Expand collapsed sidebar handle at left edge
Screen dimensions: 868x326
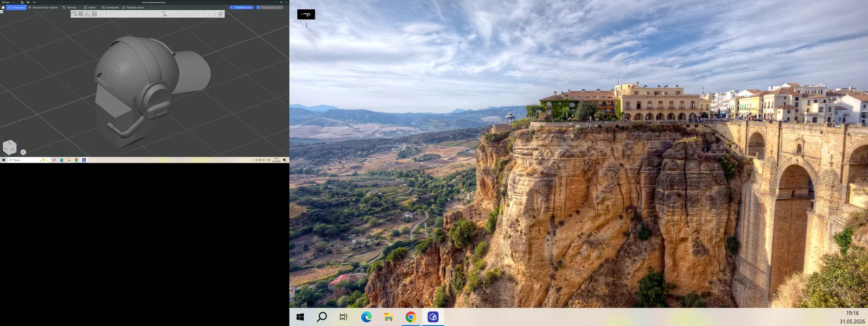coord(2,11)
